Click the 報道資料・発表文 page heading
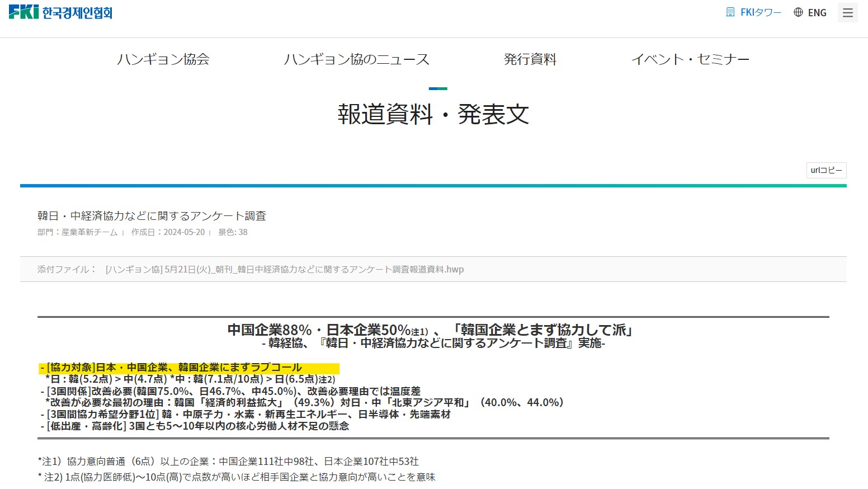This screenshot has height=489, width=868. click(433, 115)
